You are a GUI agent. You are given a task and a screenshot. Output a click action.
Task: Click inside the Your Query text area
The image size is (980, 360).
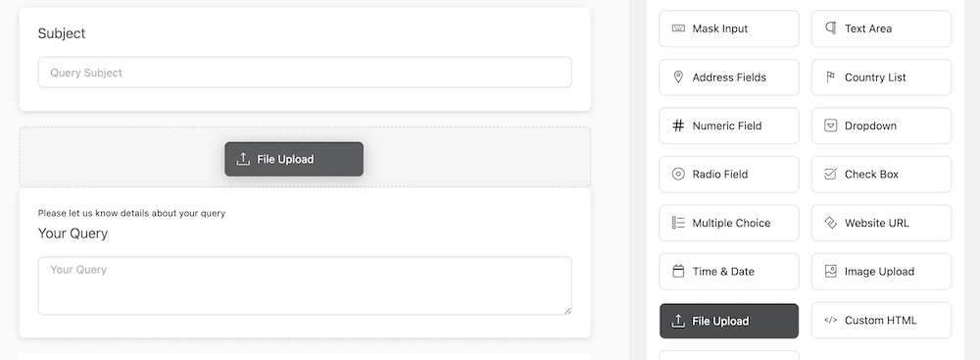click(305, 285)
